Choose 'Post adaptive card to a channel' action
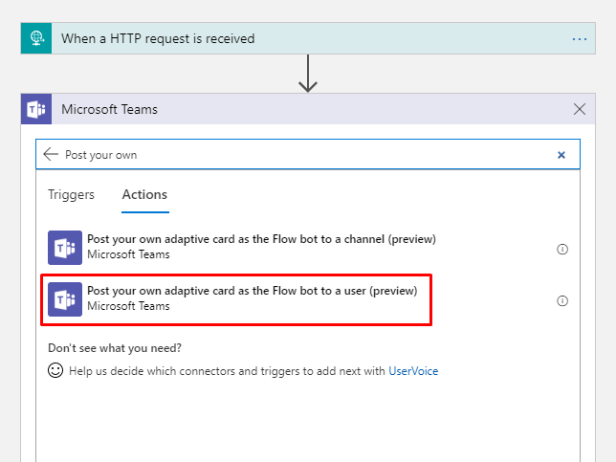This screenshot has height=462, width=616. click(x=261, y=240)
